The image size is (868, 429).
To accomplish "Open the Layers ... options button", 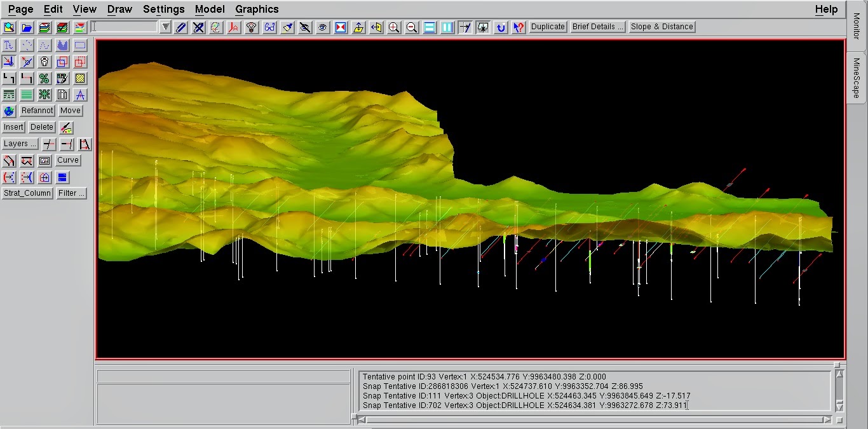I will (x=20, y=144).
